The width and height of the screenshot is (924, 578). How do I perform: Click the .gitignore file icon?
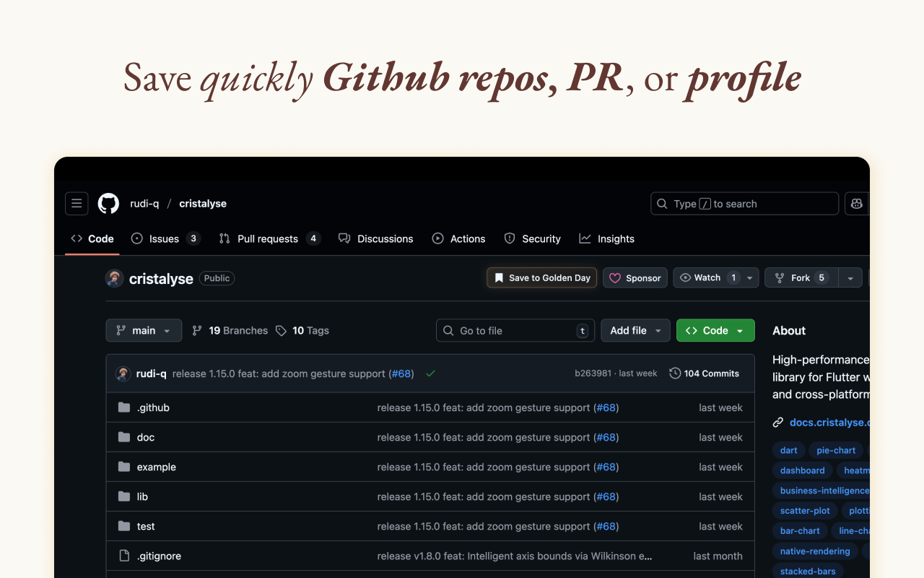coord(123,556)
